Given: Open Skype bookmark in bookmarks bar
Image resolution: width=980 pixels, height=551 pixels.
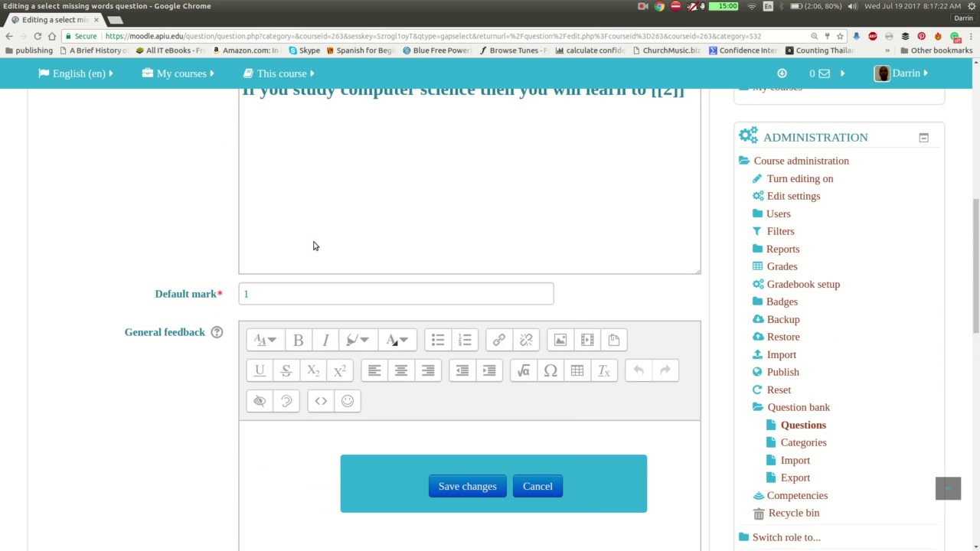Looking at the screenshot, I should point(304,51).
